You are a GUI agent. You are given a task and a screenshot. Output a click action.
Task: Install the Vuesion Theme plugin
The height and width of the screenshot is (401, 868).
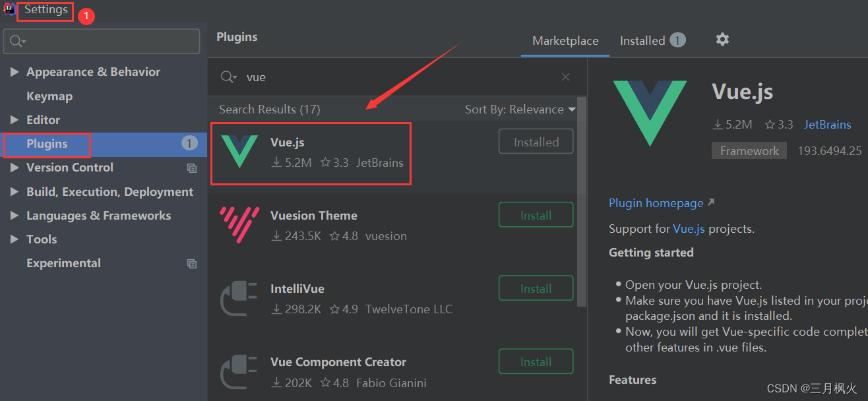[x=536, y=215]
